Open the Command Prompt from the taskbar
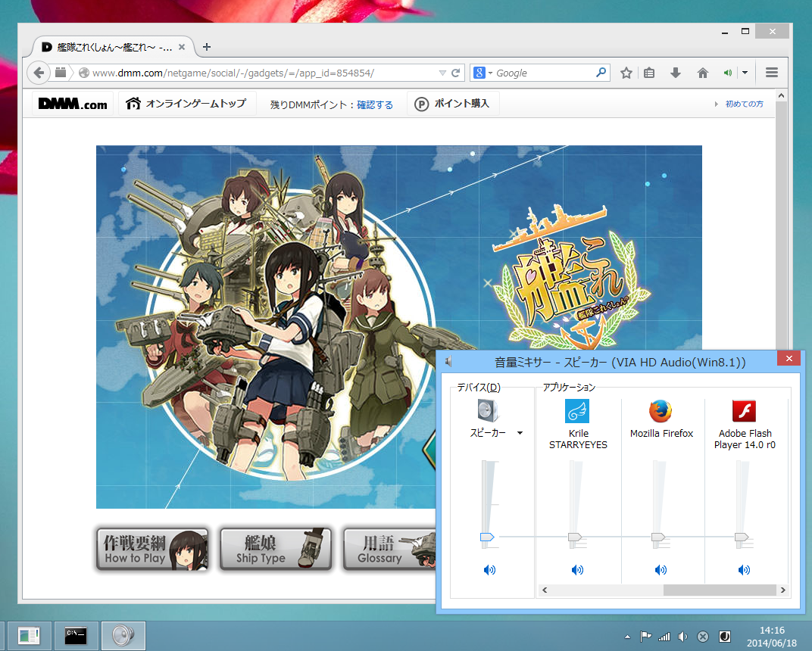This screenshot has width=812, height=651. point(76,636)
